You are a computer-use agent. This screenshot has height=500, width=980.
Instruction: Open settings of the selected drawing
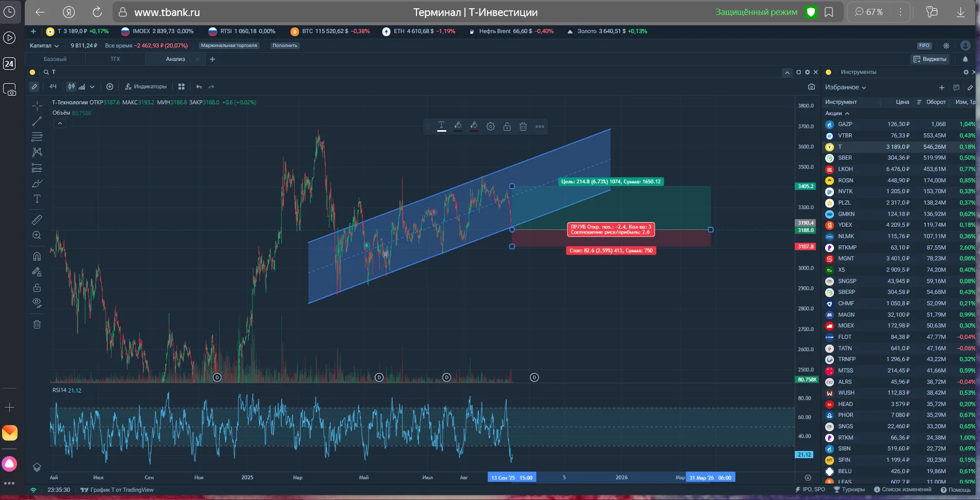pos(491,127)
